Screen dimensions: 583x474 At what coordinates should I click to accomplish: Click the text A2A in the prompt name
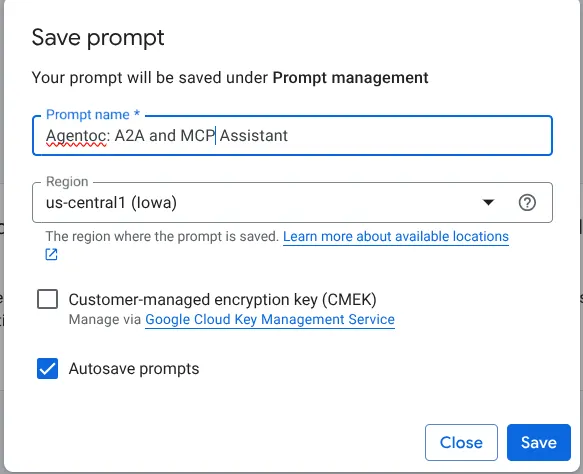tap(129, 136)
